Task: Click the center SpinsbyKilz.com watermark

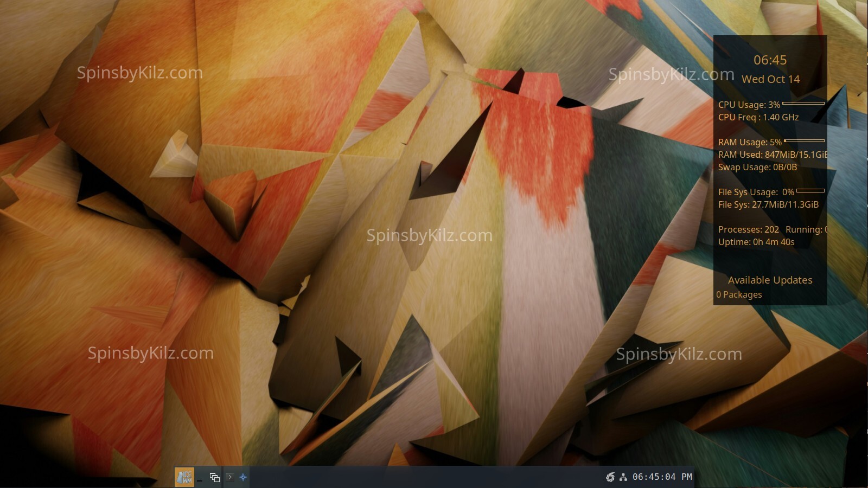Action: [429, 235]
